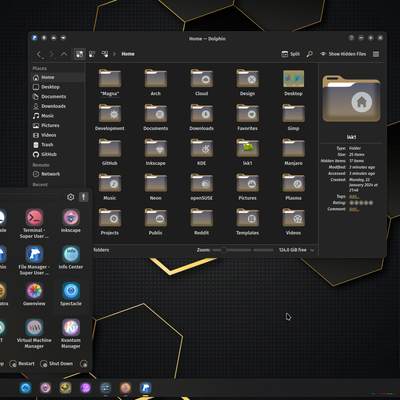
Task: Click the Dolphin icon in the taskbar
Action: coord(145,388)
